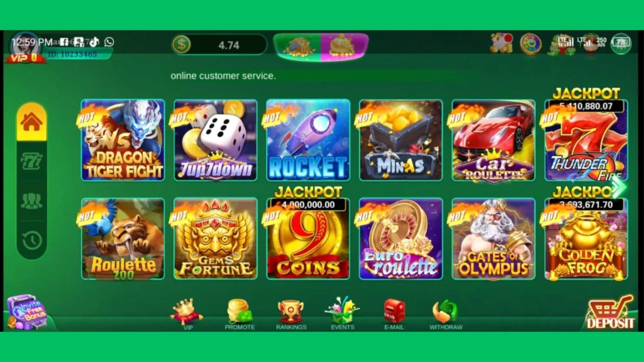Switch to the green treasure toggle
This screenshot has width=644, height=362.
click(x=298, y=46)
